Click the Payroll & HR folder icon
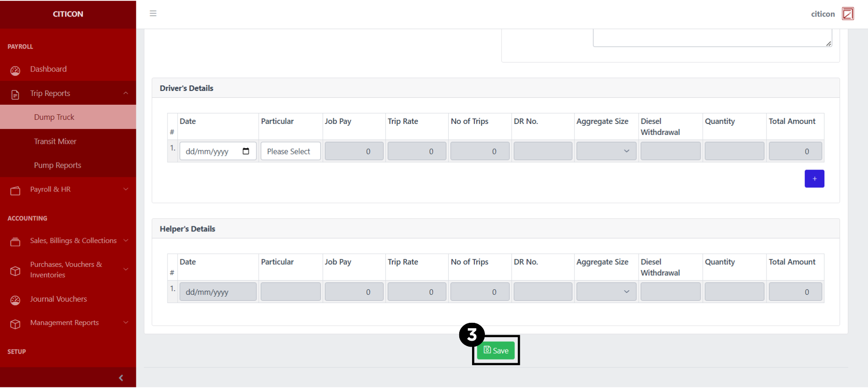 tap(15, 191)
